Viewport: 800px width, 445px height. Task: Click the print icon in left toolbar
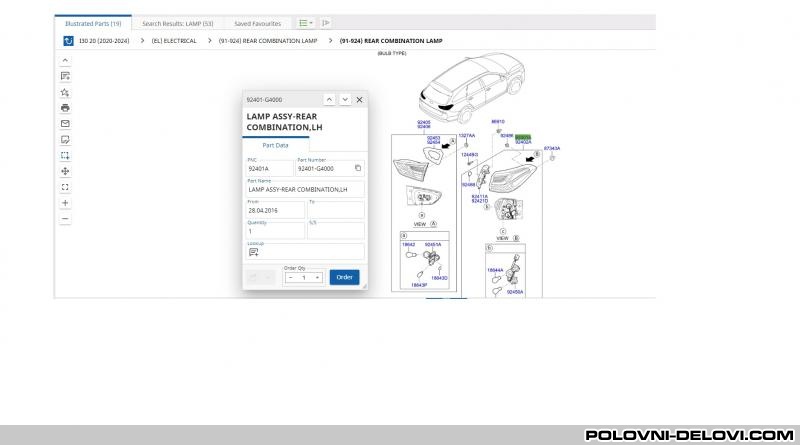pyautogui.click(x=65, y=107)
